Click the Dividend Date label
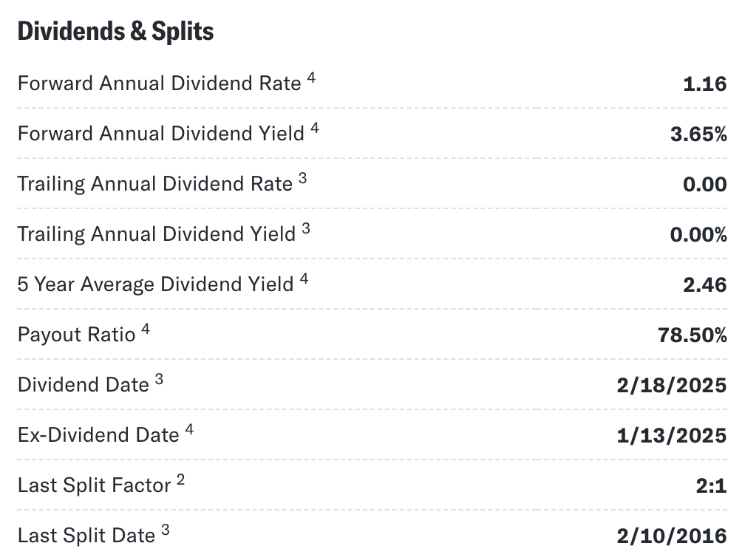 coord(84,384)
